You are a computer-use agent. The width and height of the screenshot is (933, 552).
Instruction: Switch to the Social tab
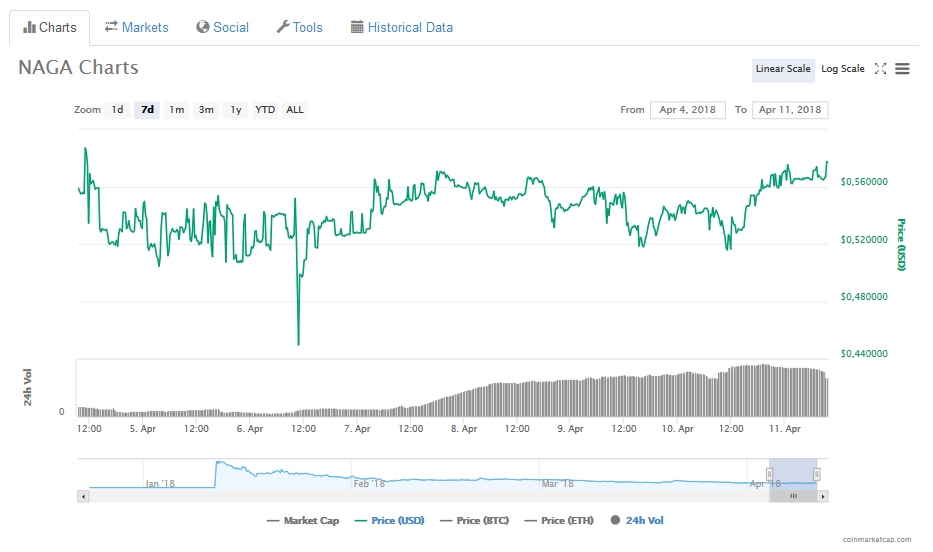point(223,27)
